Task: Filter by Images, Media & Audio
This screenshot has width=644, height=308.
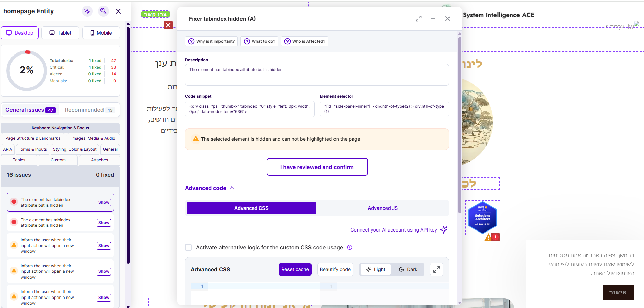Action: click(x=93, y=138)
